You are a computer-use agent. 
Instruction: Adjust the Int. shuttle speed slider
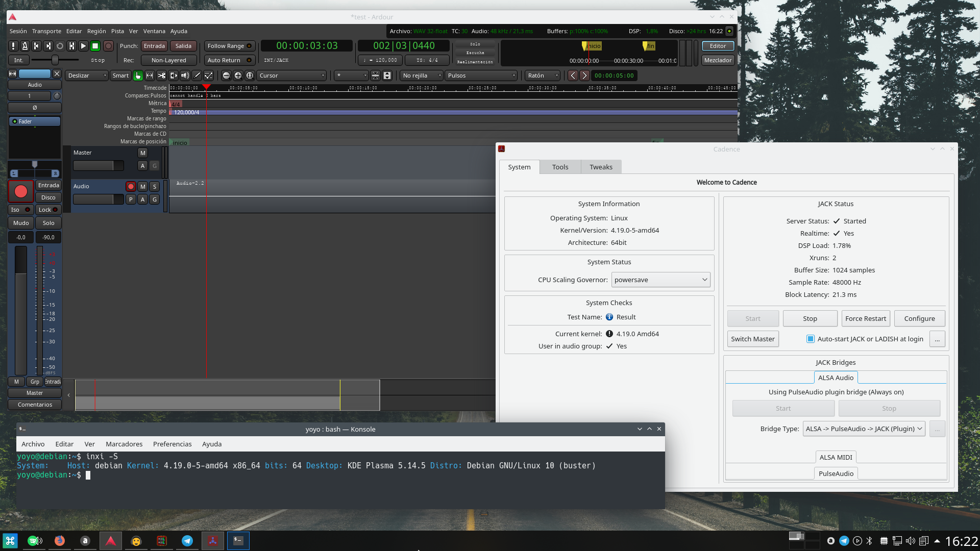pyautogui.click(x=55, y=60)
